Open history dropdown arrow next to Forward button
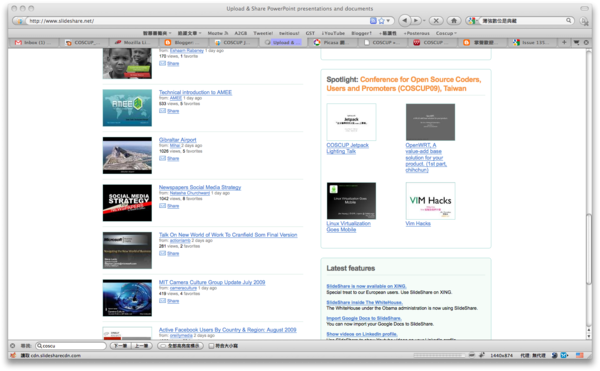Screen dimensions: 600x371 tap(424, 21)
